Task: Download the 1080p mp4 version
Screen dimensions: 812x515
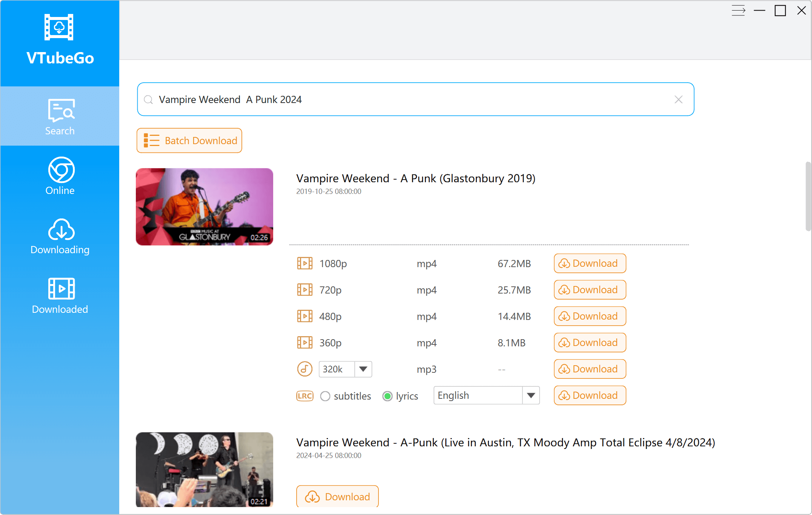Action: pos(590,263)
